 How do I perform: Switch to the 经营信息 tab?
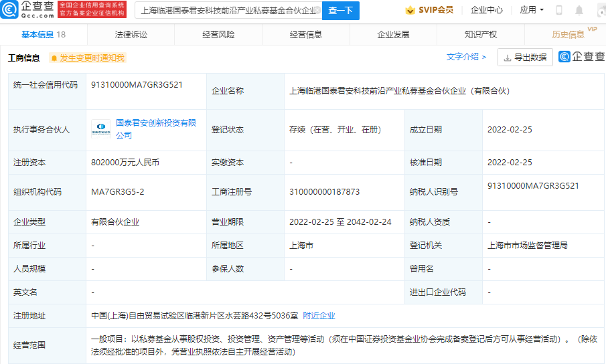coord(306,35)
